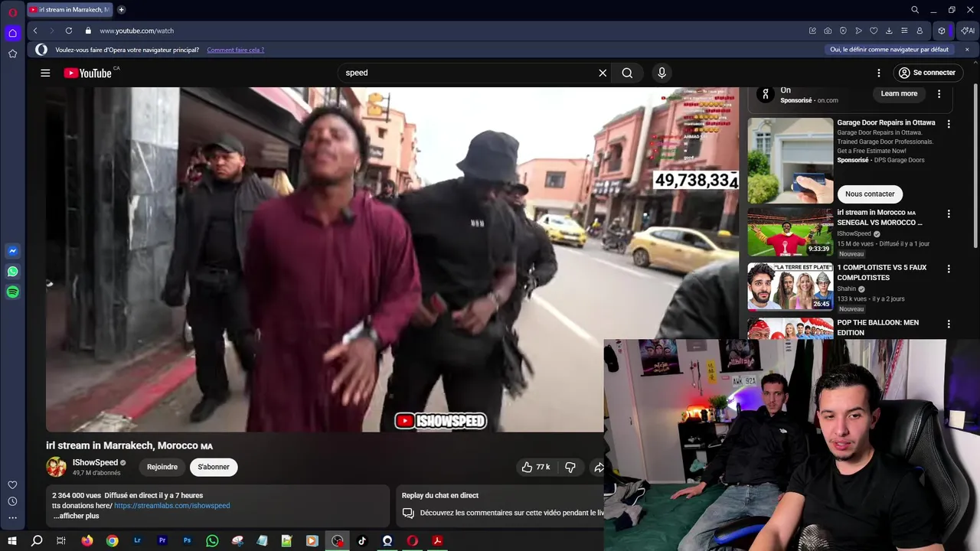Screen dimensions: 980x551
Task: Open options for Pop the Balloon video
Action: [949, 324]
